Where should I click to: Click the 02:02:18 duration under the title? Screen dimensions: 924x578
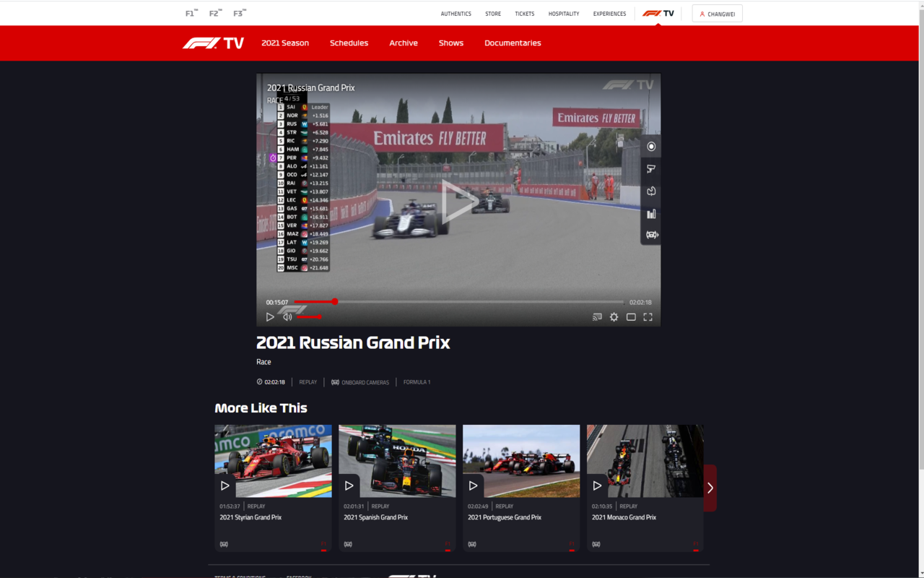pos(274,382)
